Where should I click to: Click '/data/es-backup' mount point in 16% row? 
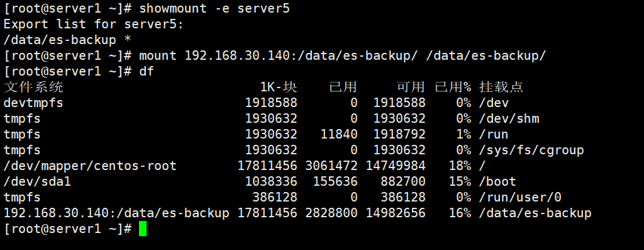coord(535,213)
